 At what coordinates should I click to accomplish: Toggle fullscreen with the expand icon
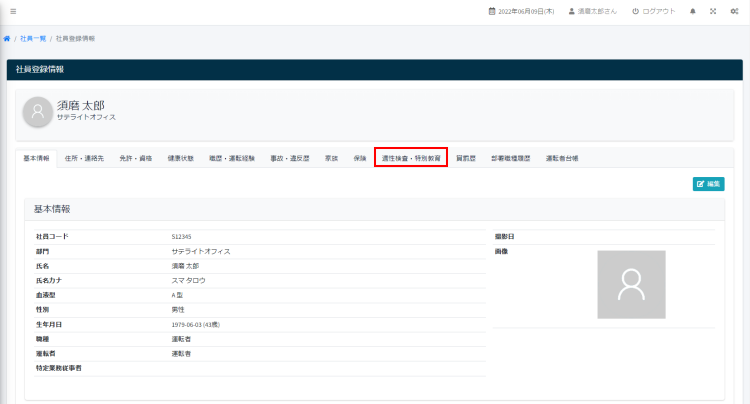pyautogui.click(x=713, y=11)
